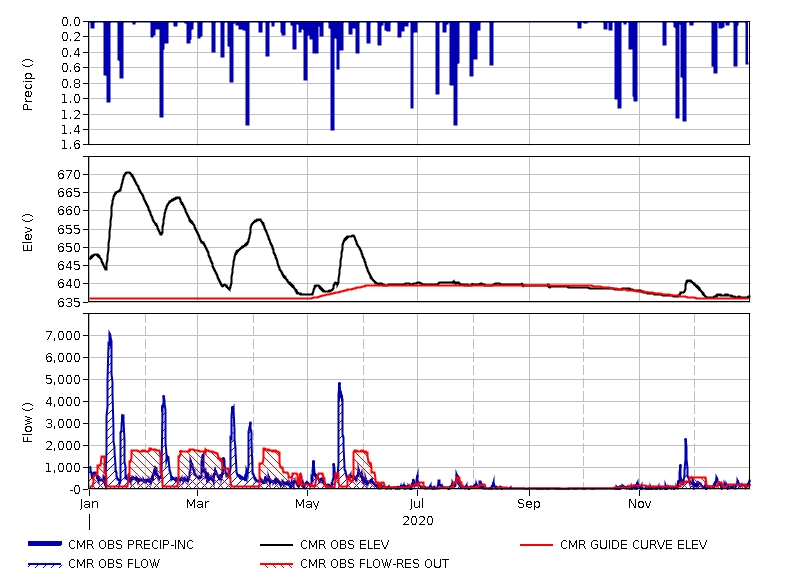
Task: Select the red guide curve legend swatch
Action: point(536,545)
